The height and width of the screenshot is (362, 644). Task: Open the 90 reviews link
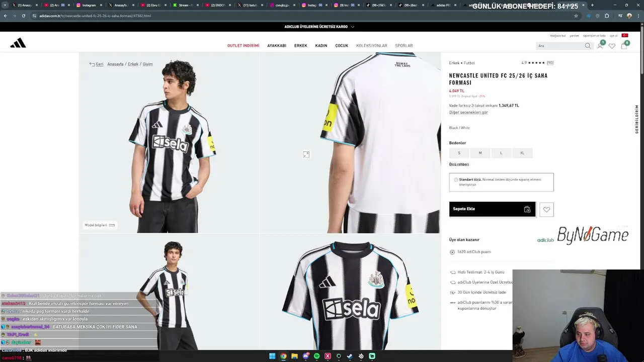pos(550,63)
